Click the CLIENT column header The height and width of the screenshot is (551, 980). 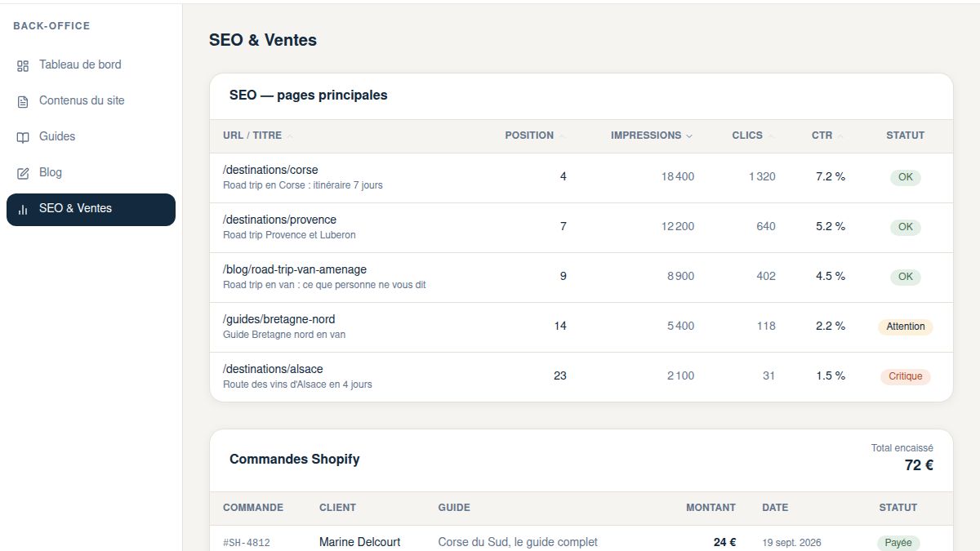[x=337, y=508]
